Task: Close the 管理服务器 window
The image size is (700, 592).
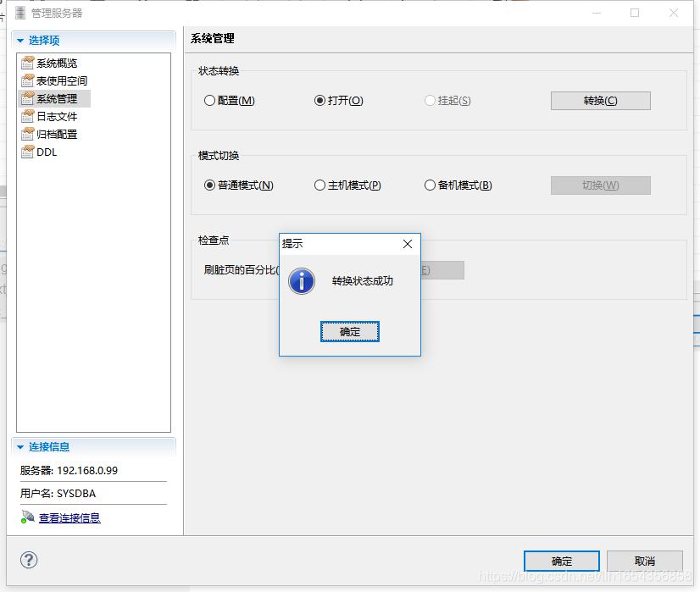Action: click(x=674, y=13)
